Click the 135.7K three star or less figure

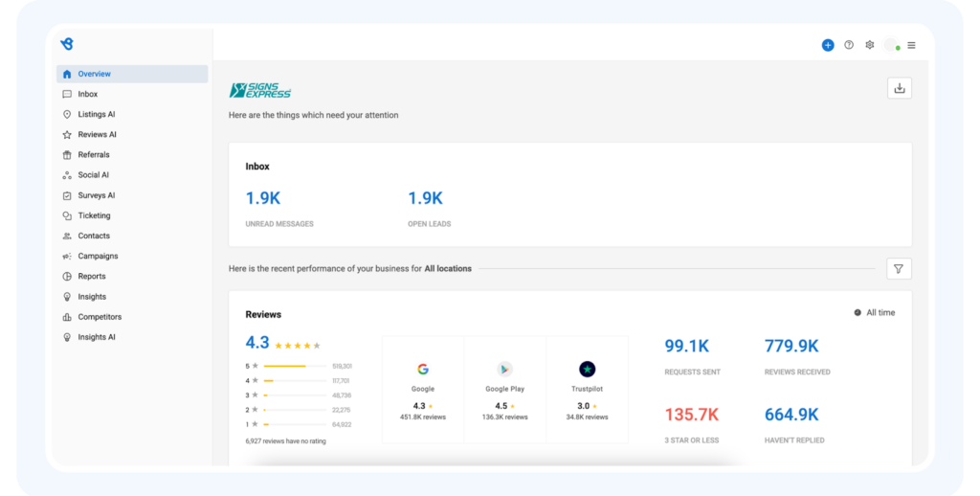pos(691,415)
